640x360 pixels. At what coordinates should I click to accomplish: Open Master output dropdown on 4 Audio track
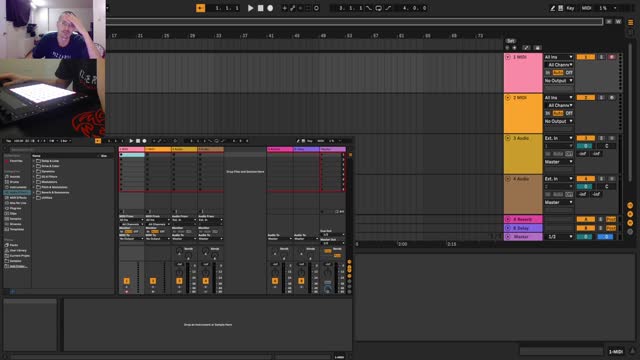click(x=558, y=202)
